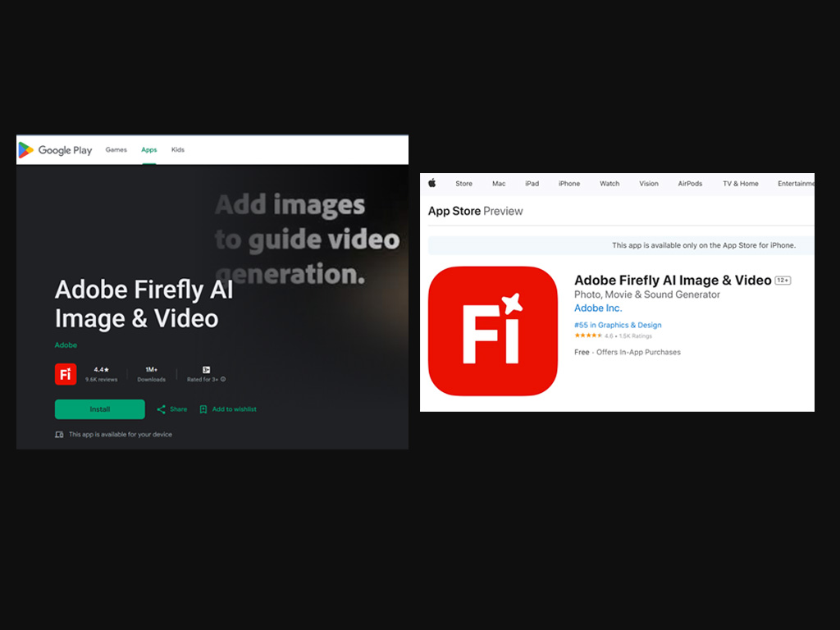Click the 4.6 • 1.5K Ratings text

click(x=628, y=336)
